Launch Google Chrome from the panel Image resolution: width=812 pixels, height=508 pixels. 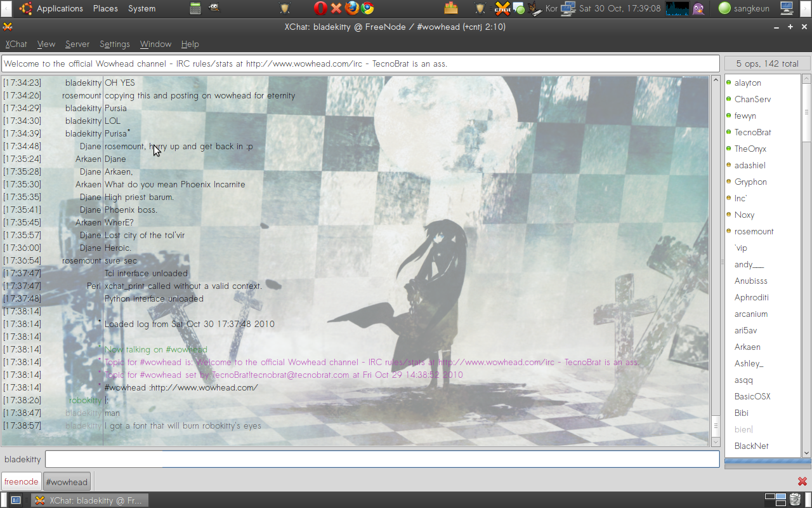coord(367,8)
